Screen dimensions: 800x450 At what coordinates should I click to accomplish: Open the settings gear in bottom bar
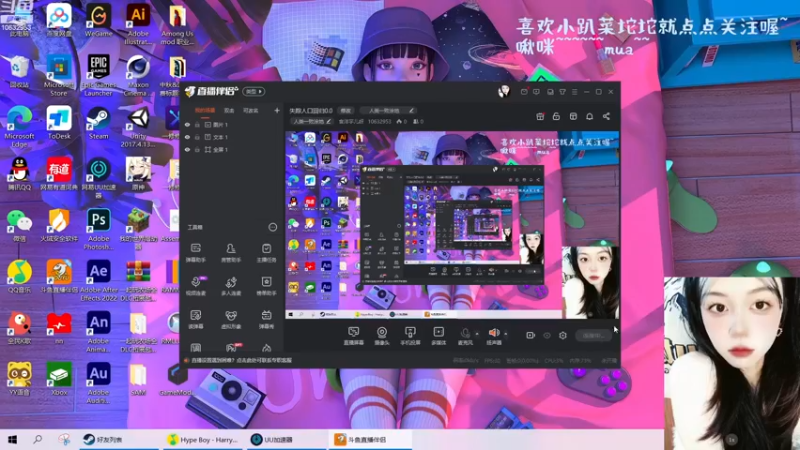point(563,335)
